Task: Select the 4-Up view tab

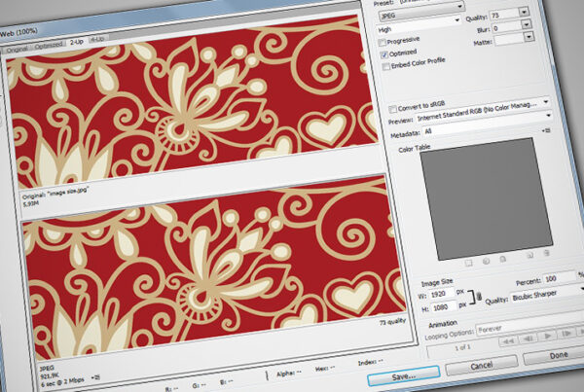Action: 97,40
